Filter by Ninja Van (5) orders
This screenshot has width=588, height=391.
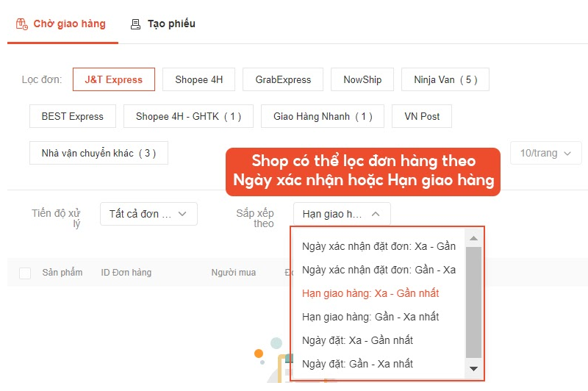pos(445,79)
